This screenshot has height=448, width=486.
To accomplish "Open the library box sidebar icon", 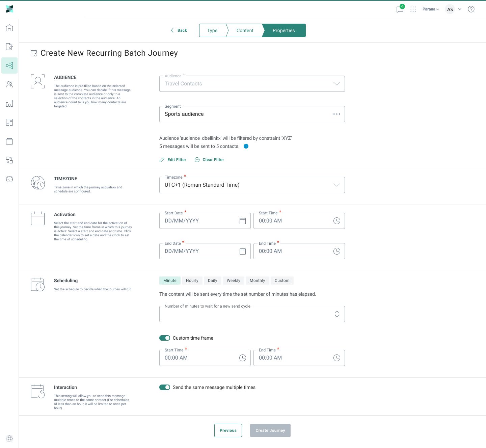I will coord(9,141).
